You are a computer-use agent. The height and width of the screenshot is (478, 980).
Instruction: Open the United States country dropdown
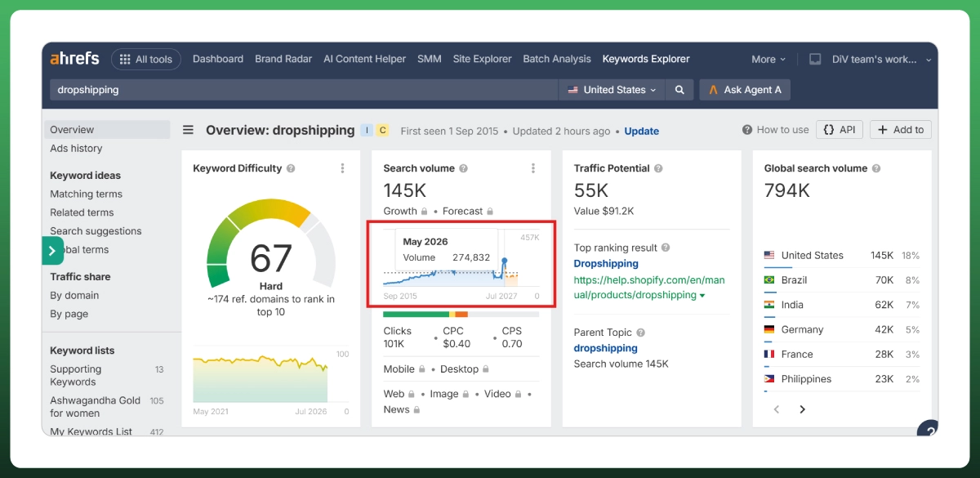pyautogui.click(x=612, y=90)
